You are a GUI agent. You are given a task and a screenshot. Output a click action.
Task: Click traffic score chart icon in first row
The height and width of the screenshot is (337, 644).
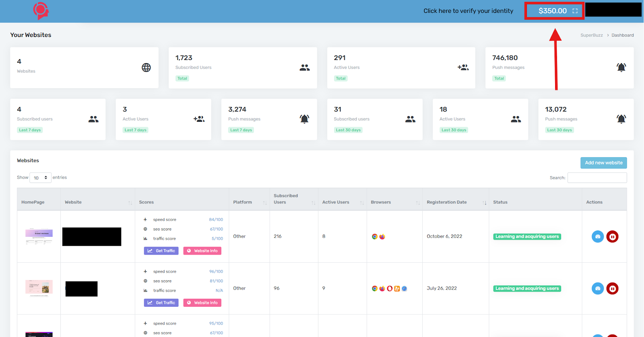pyautogui.click(x=145, y=239)
